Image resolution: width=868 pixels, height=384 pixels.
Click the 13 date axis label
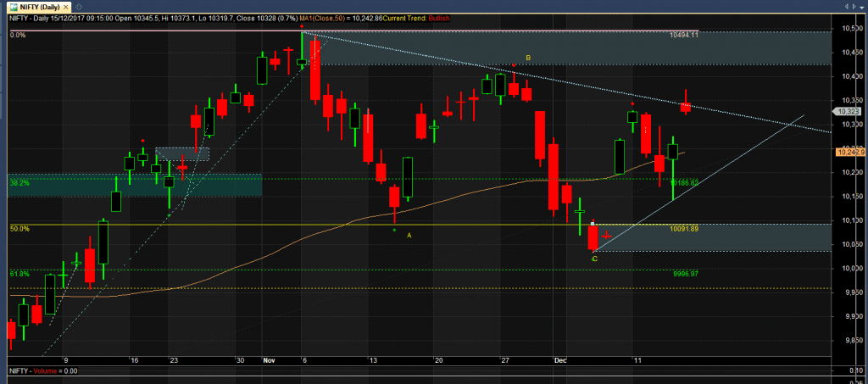pos(374,360)
